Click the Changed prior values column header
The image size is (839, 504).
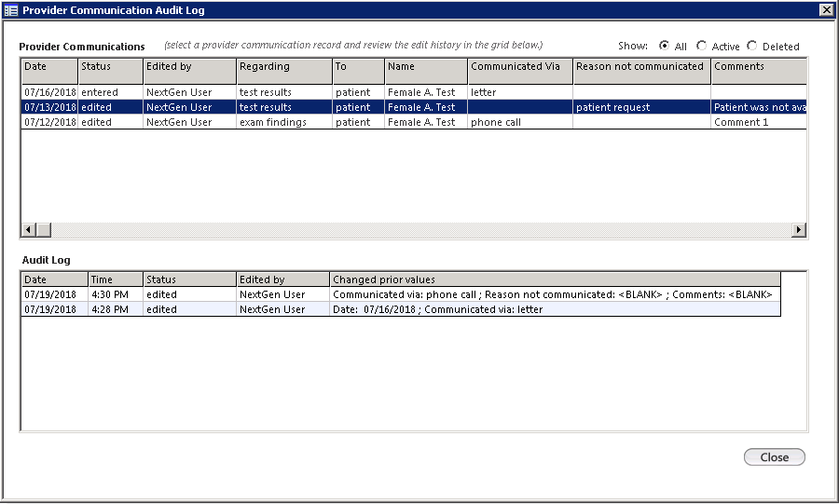556,279
